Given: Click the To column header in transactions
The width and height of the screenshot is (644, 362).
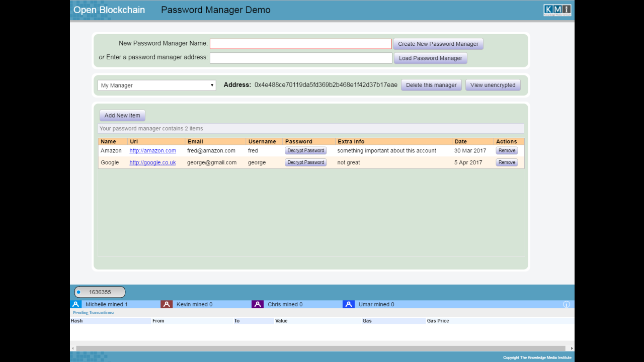Looking at the screenshot, I should pos(237,321).
